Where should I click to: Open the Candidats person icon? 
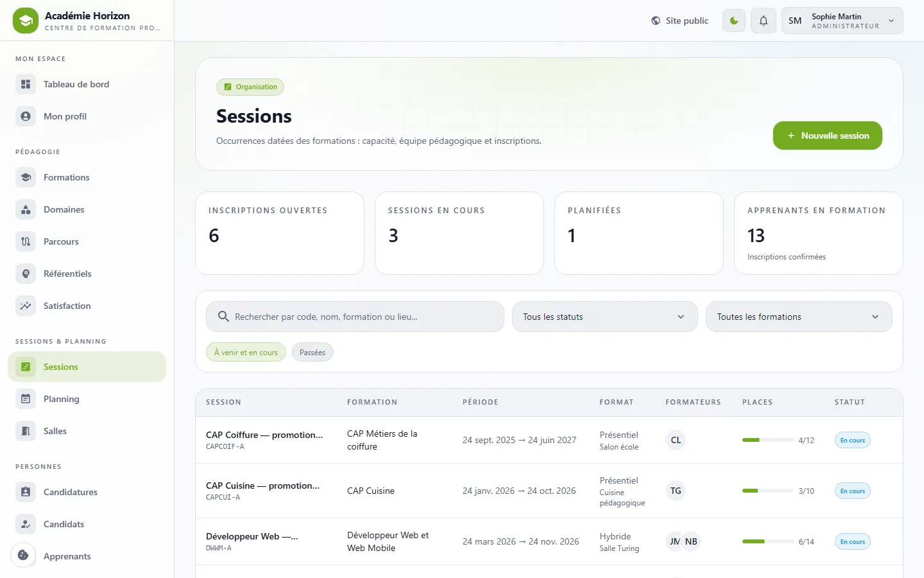pos(26,524)
